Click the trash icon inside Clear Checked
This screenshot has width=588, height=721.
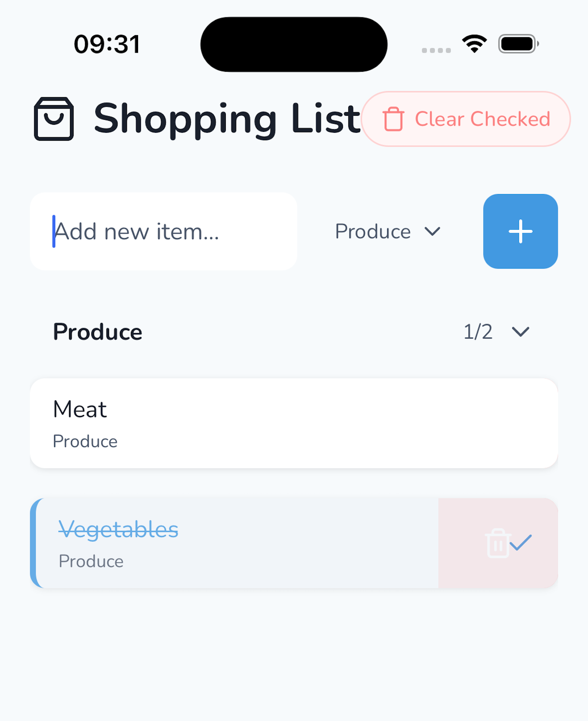[x=393, y=119]
